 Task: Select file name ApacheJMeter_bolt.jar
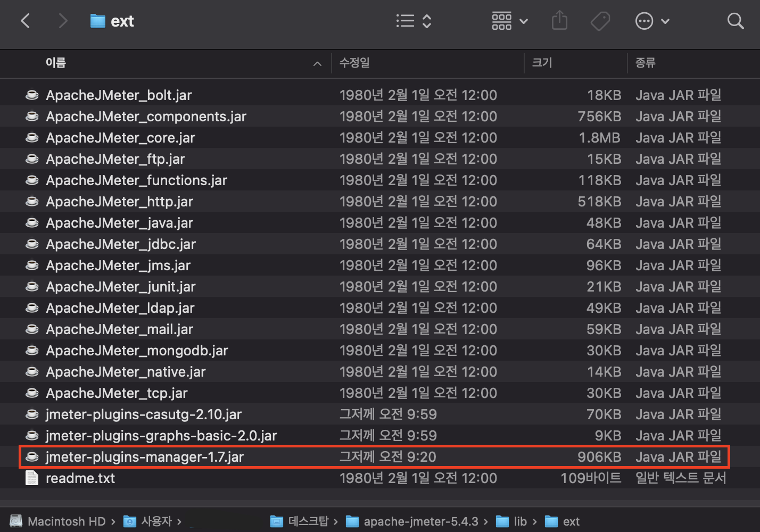click(119, 95)
